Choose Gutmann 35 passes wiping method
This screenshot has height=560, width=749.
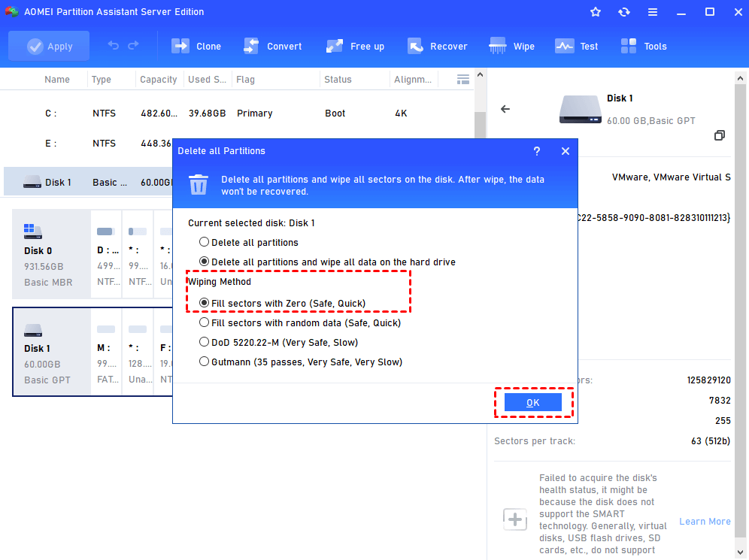click(301, 362)
